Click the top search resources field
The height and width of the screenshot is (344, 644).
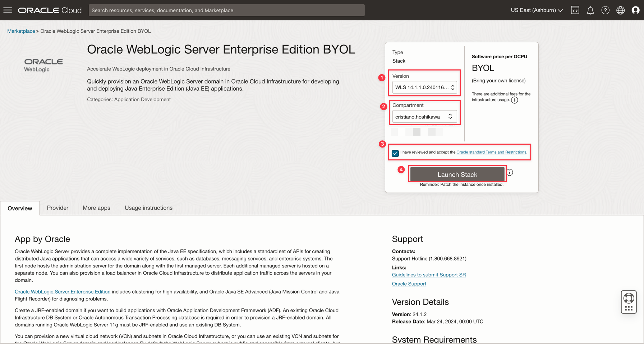(226, 10)
